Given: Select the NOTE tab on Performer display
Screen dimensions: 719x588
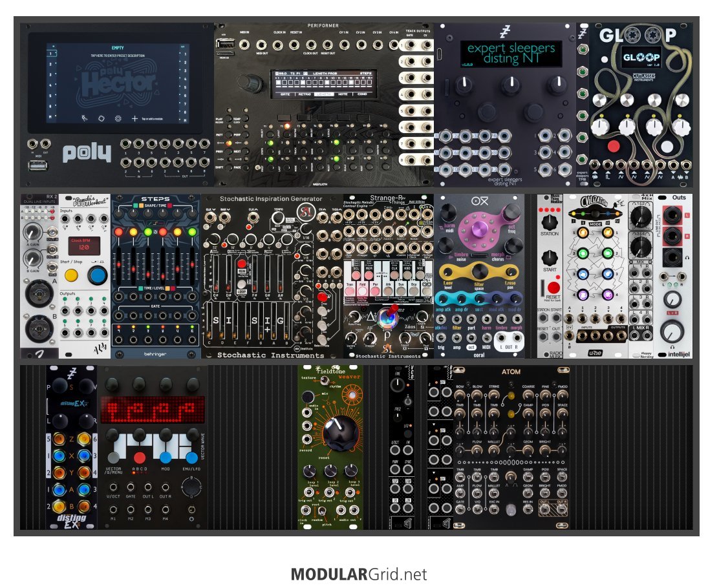Looking at the screenshot, I should 343,94.
